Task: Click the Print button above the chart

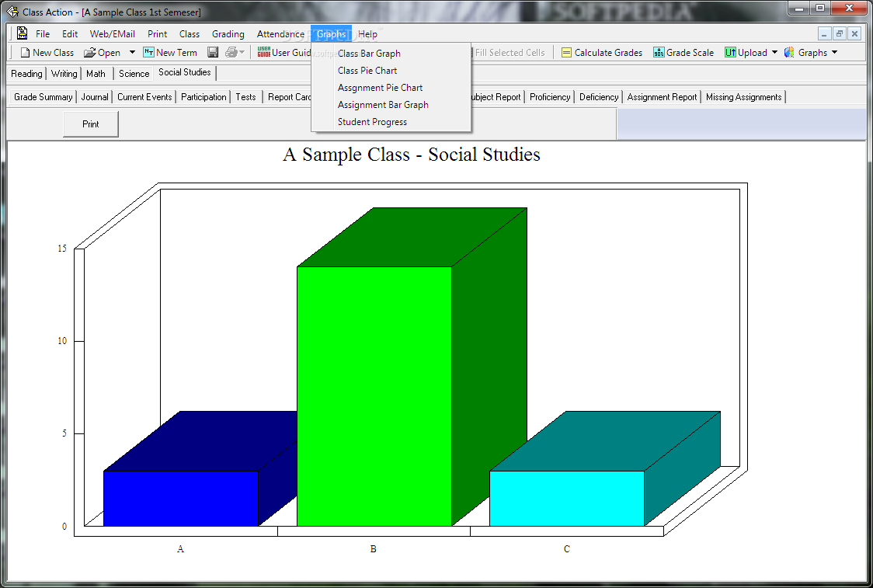Action: (x=91, y=124)
